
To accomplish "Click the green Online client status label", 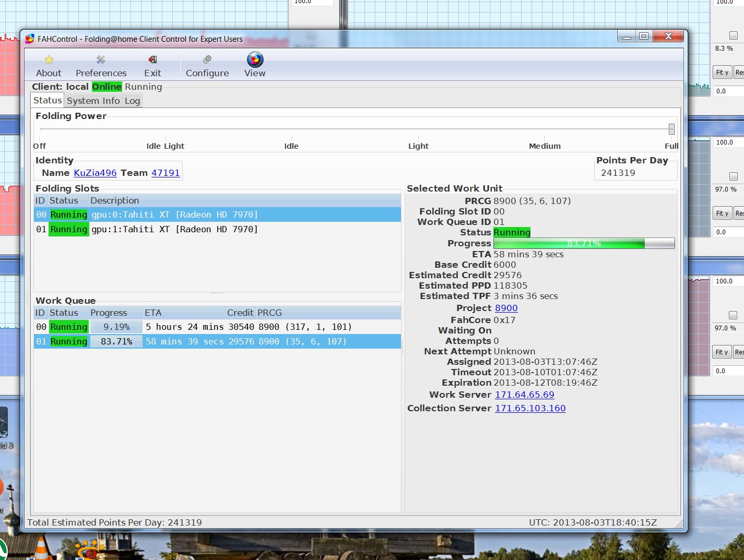I will (x=107, y=87).
